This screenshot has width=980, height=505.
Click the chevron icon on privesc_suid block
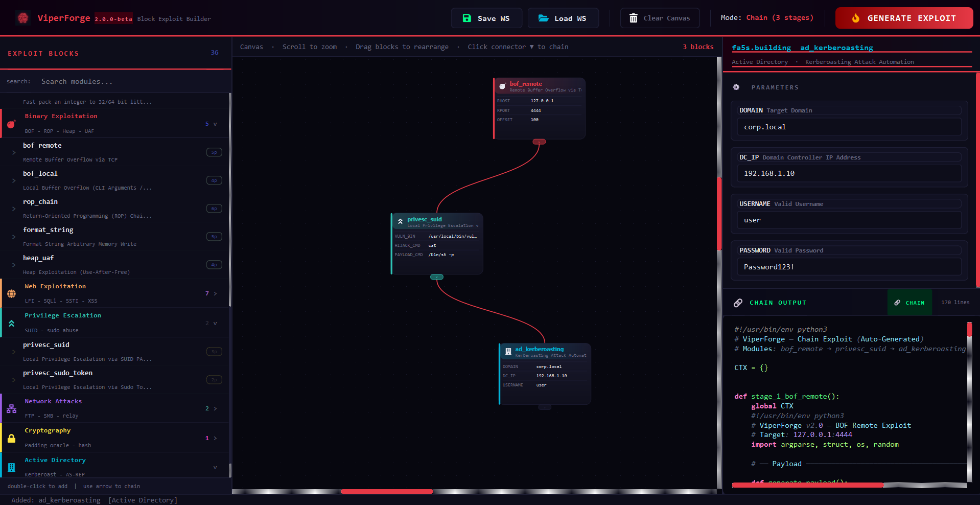(400, 221)
